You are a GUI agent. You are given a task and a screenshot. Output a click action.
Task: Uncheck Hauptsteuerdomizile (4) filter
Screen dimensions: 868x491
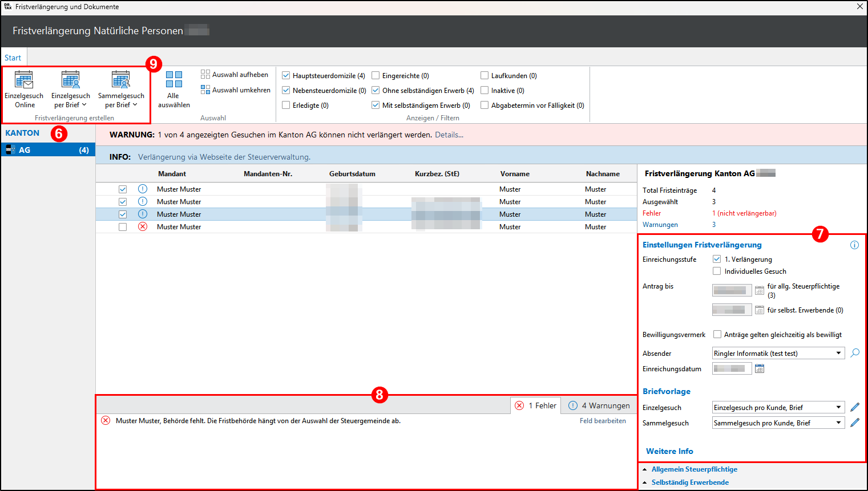point(286,76)
